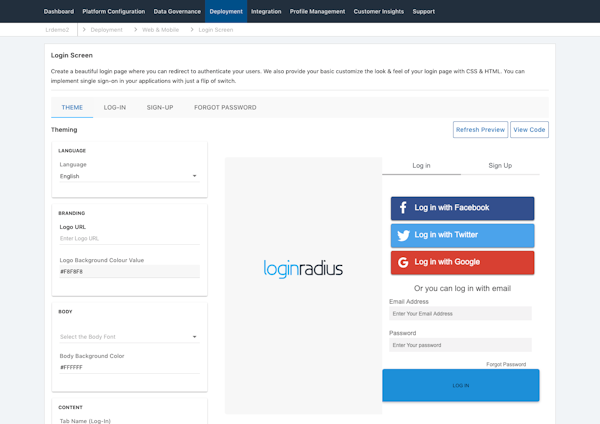Click the blue LOG IN button
This screenshot has width=600, height=424.
pos(461,385)
